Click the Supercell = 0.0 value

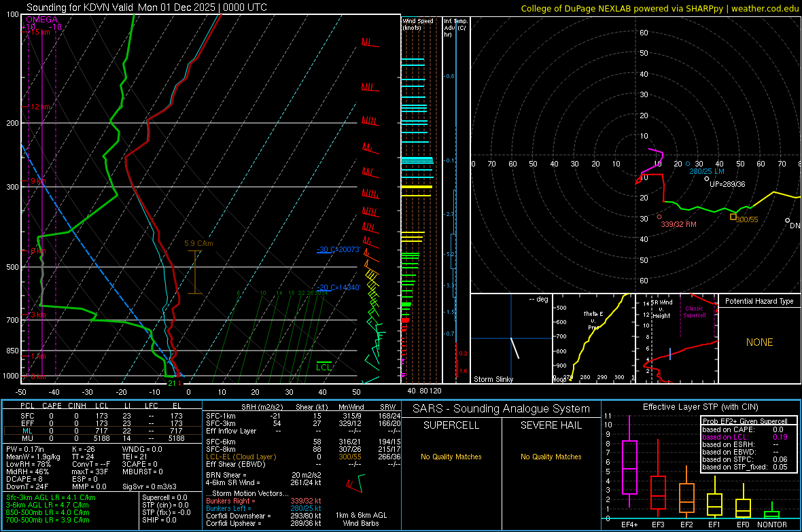click(x=164, y=497)
